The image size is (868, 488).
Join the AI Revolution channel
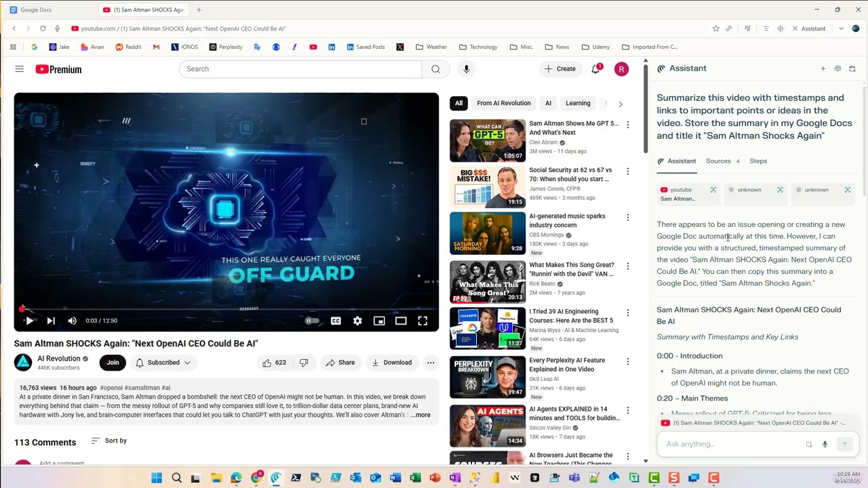113,363
